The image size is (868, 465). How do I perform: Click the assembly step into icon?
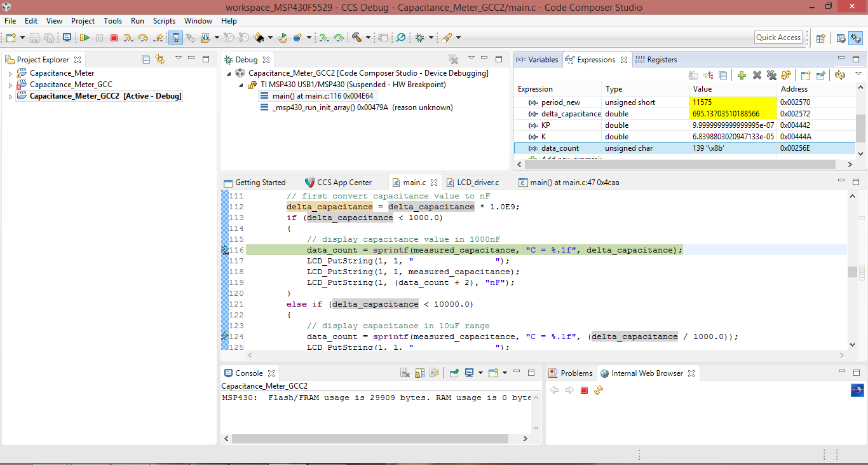(x=323, y=38)
